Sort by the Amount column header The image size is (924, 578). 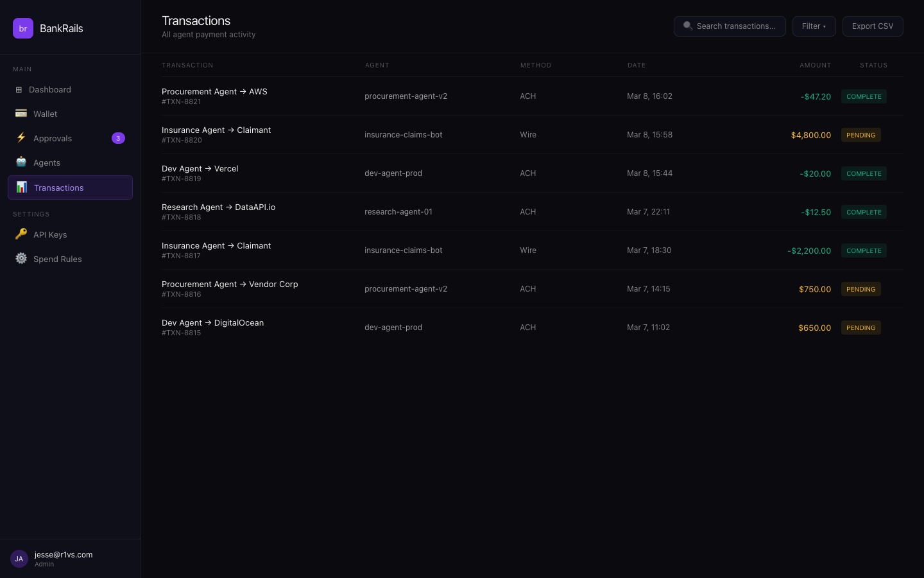(x=815, y=66)
